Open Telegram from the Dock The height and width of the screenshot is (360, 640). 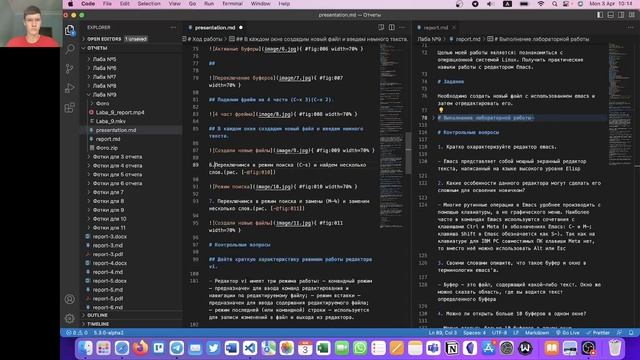click(177, 348)
